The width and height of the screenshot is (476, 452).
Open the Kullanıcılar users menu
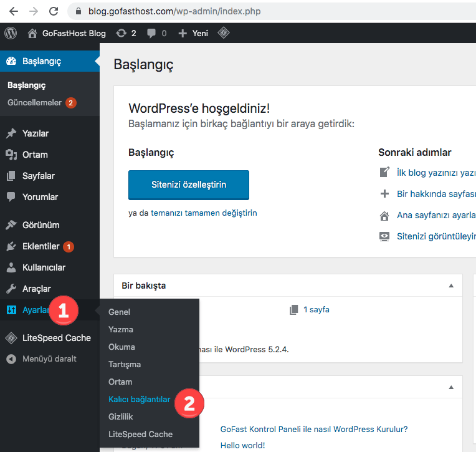(x=44, y=267)
